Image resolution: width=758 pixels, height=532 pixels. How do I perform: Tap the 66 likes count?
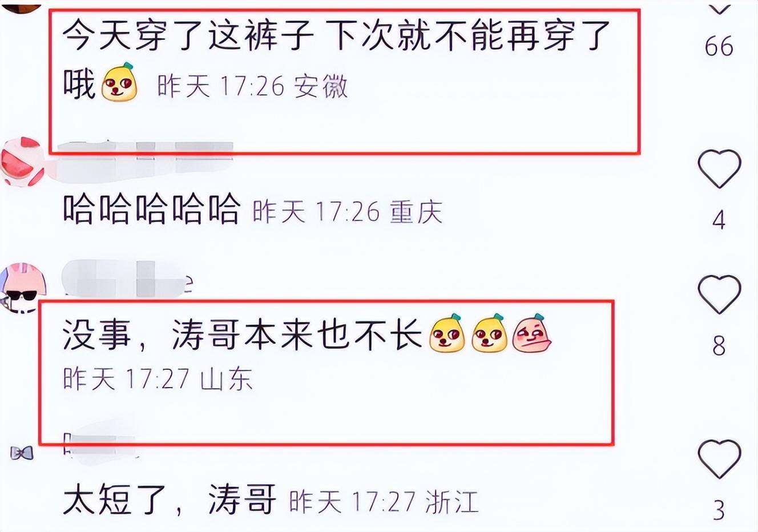click(719, 46)
